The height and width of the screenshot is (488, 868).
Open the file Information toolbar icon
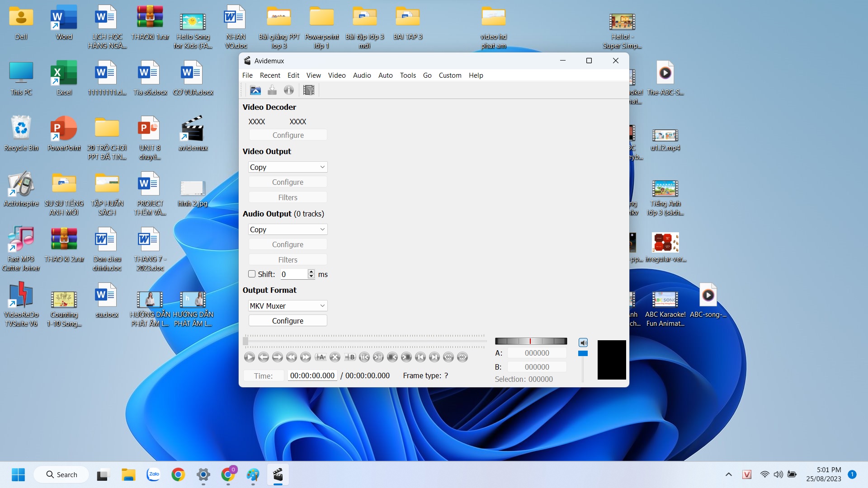289,90
